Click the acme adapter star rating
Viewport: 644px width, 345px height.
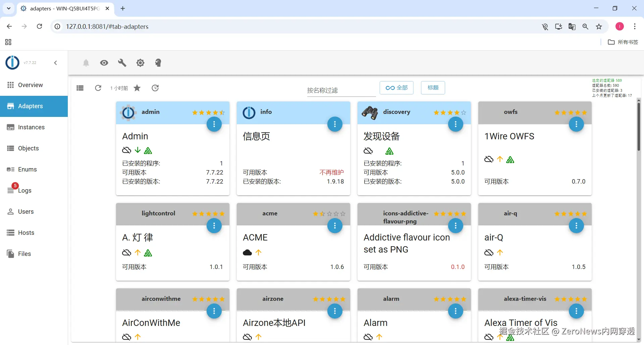[329, 214]
